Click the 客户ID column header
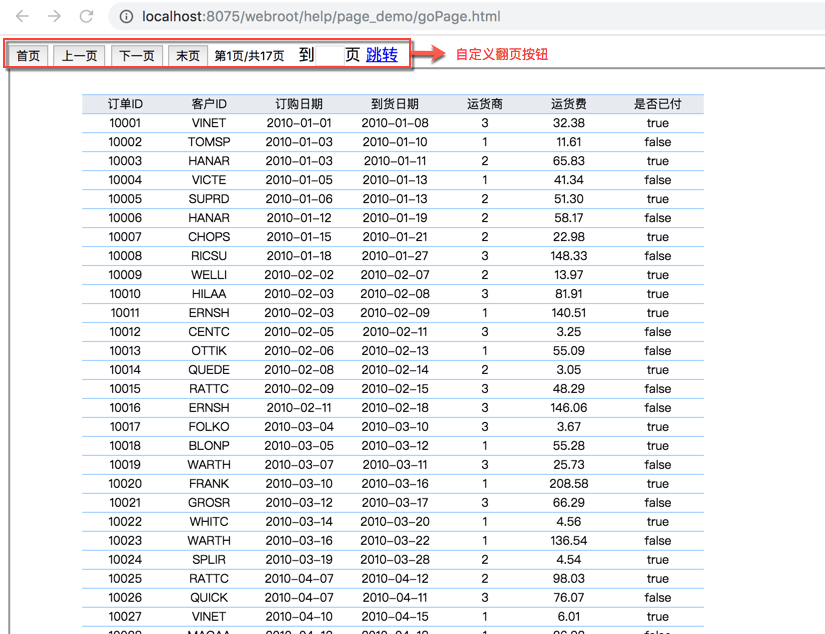825x634 pixels. pyautogui.click(x=209, y=104)
